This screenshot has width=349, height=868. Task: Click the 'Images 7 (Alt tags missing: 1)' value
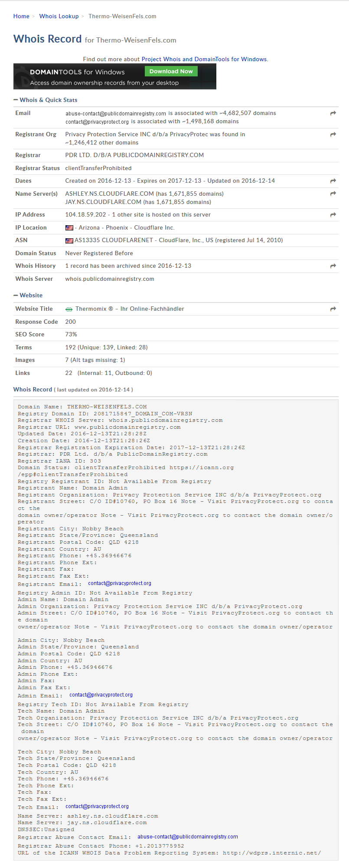pyautogui.click(x=95, y=360)
